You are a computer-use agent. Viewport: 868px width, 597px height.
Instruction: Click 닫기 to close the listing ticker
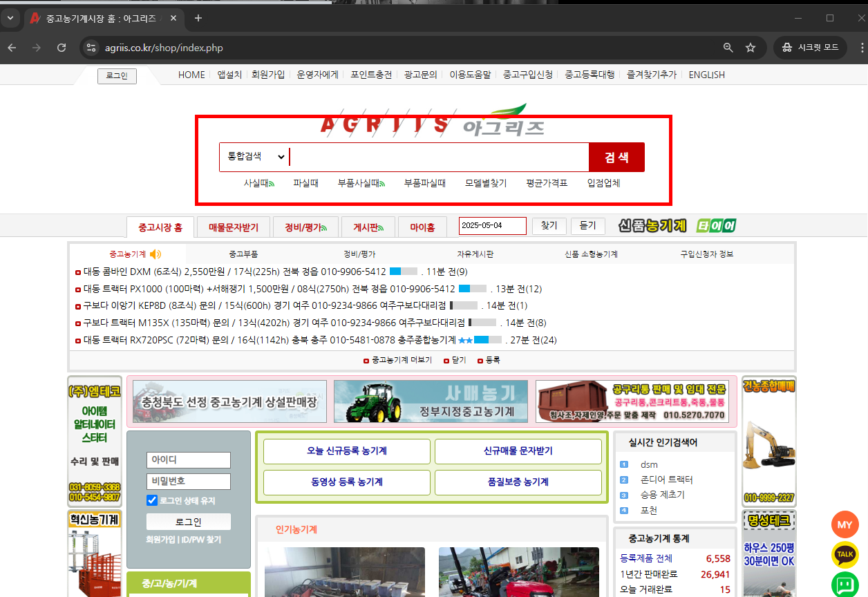tap(457, 359)
